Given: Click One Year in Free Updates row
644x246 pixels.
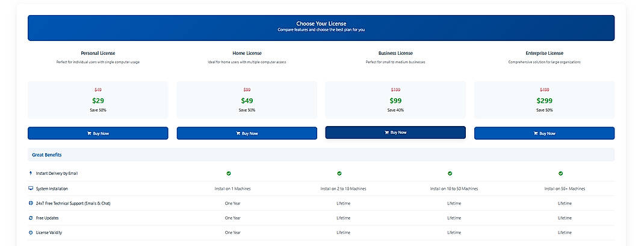Looking at the screenshot, I should coord(232,218).
